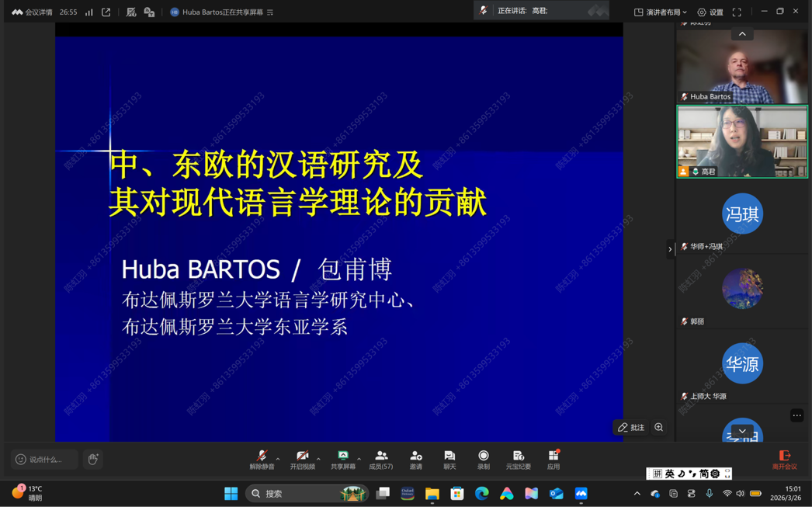Expand audio options arrow beside 解除静音
Image resolution: width=812 pixels, height=507 pixels.
click(x=278, y=459)
